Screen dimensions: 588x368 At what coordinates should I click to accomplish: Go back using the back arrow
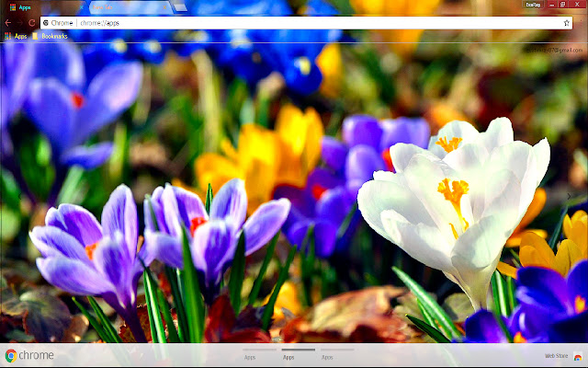click(x=8, y=23)
